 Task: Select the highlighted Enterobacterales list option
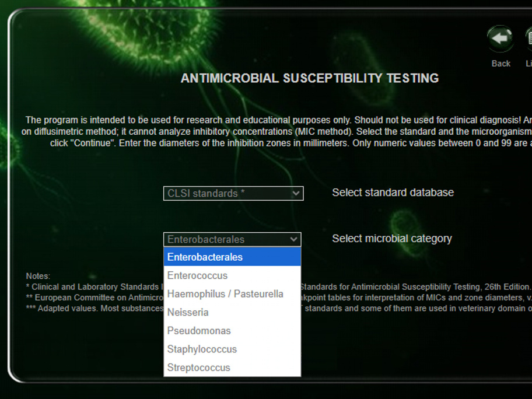click(232, 257)
